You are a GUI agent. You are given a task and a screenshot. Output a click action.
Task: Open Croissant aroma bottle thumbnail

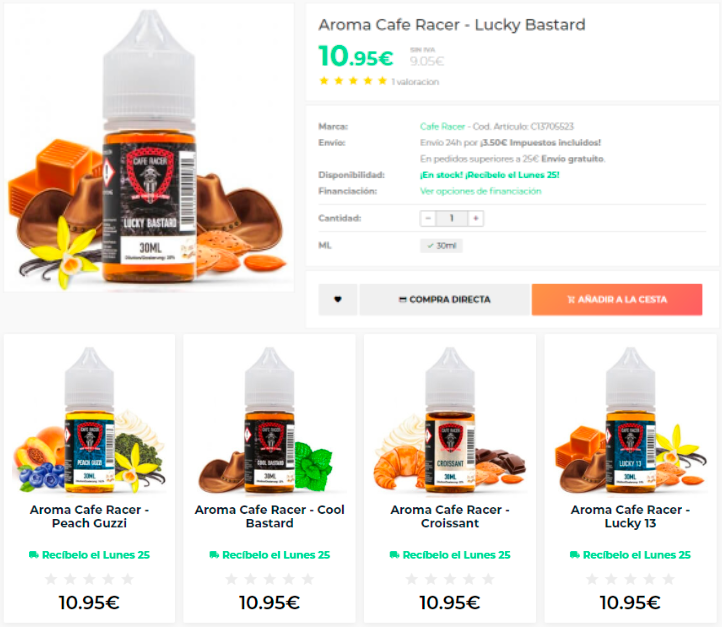tap(450, 420)
